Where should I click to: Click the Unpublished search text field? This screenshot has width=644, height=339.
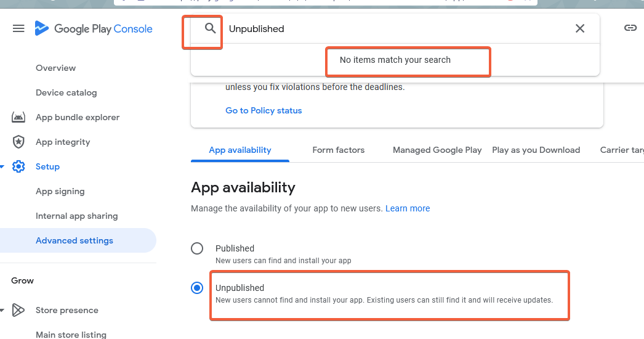coord(394,28)
